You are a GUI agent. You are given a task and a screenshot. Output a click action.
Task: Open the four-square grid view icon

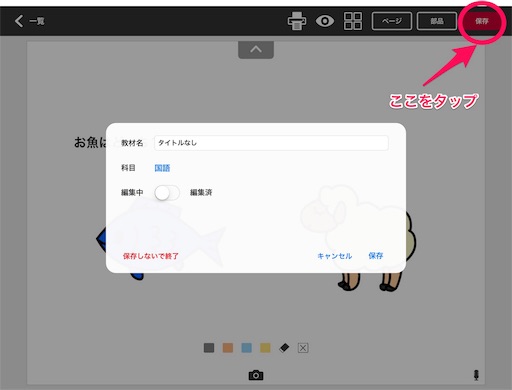click(x=353, y=21)
